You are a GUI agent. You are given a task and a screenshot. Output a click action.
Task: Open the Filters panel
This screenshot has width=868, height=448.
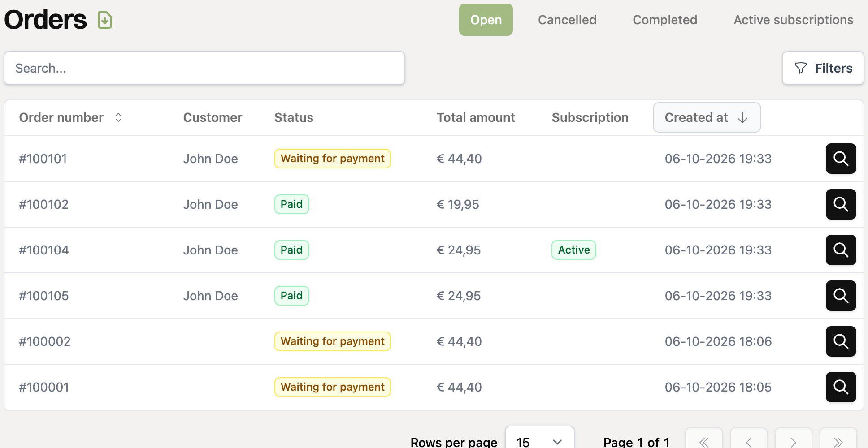point(823,68)
